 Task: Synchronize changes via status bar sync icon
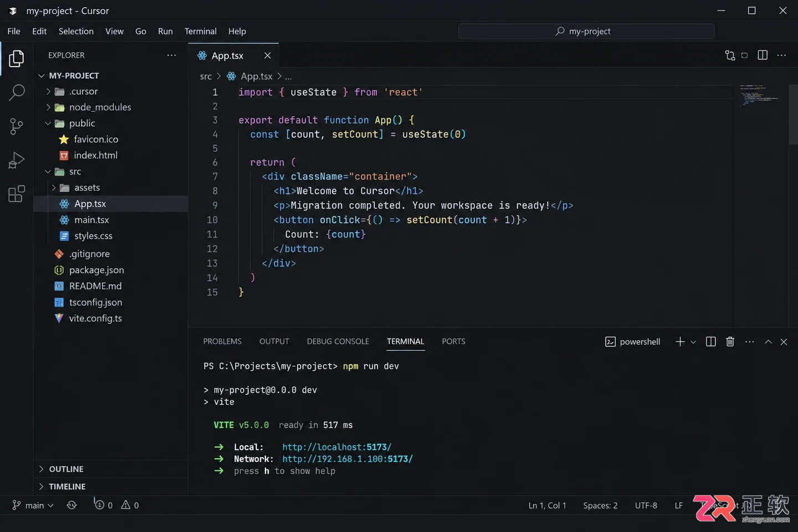tap(72, 505)
